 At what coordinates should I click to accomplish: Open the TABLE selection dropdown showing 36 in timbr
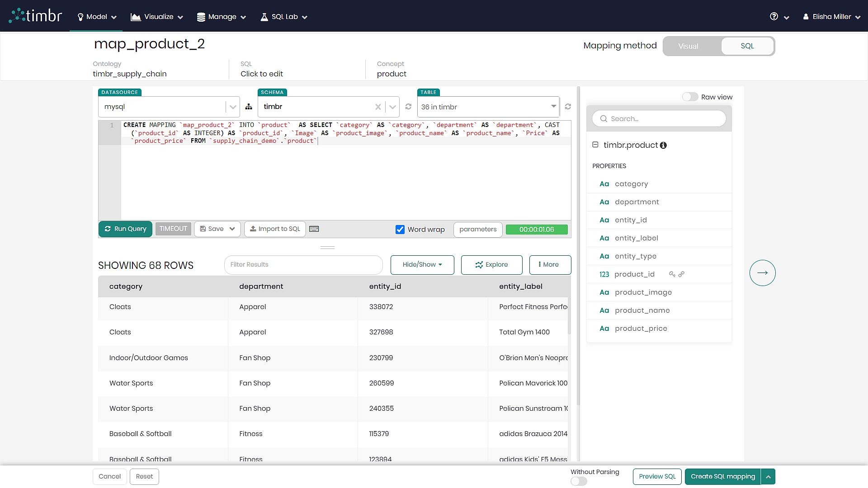pyautogui.click(x=553, y=107)
